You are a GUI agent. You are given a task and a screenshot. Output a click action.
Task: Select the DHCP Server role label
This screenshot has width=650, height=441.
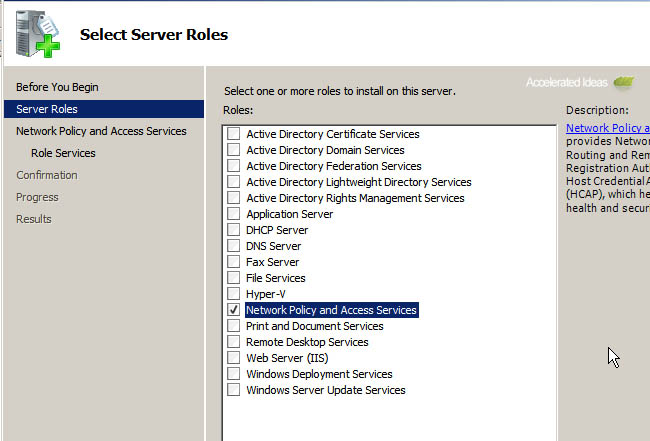click(277, 230)
